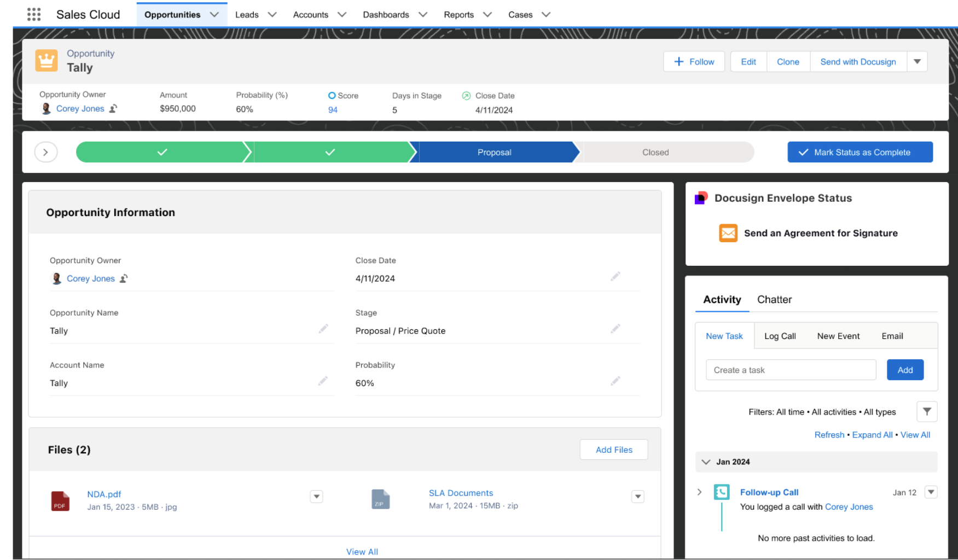
Task: Go to the Leads tab
Action: pos(247,15)
